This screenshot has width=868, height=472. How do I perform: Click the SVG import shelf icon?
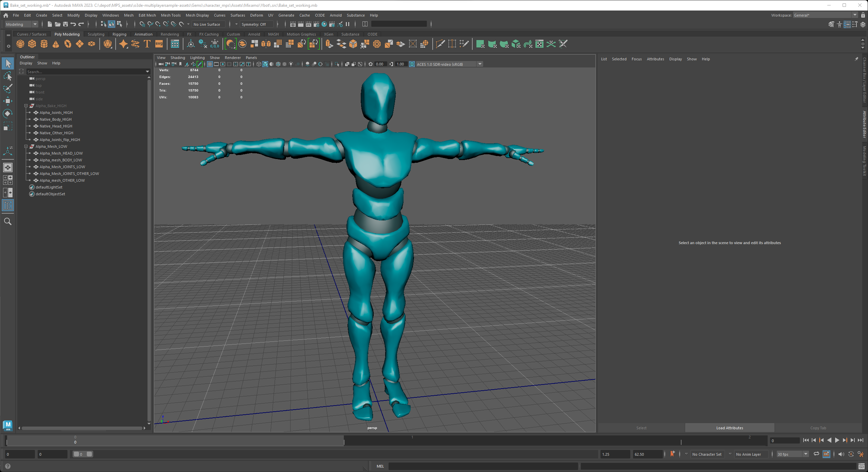point(159,44)
